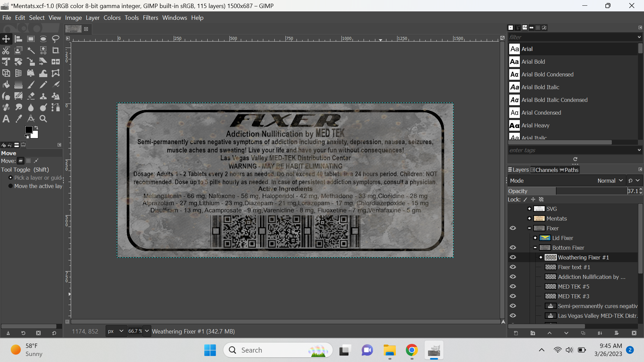Select the Eraser tool
This screenshot has width=644, height=362.
click(31, 96)
